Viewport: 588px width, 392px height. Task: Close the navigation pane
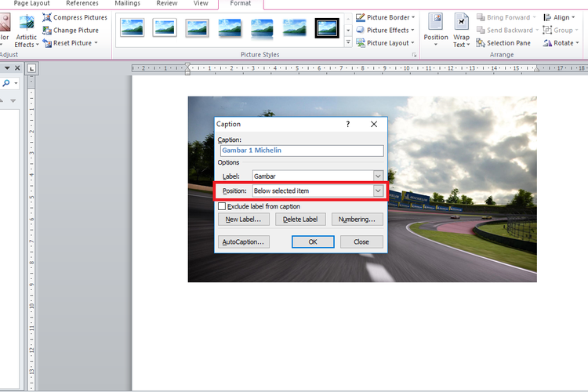pyautogui.click(x=17, y=68)
